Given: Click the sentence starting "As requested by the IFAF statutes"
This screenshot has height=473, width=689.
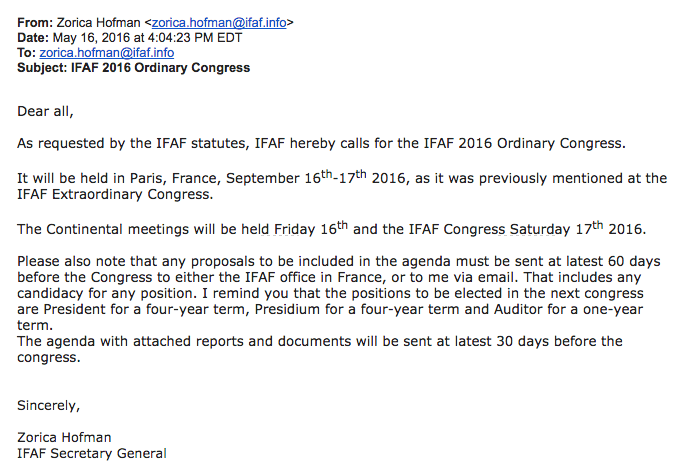Looking at the screenshot, I should (x=321, y=143).
